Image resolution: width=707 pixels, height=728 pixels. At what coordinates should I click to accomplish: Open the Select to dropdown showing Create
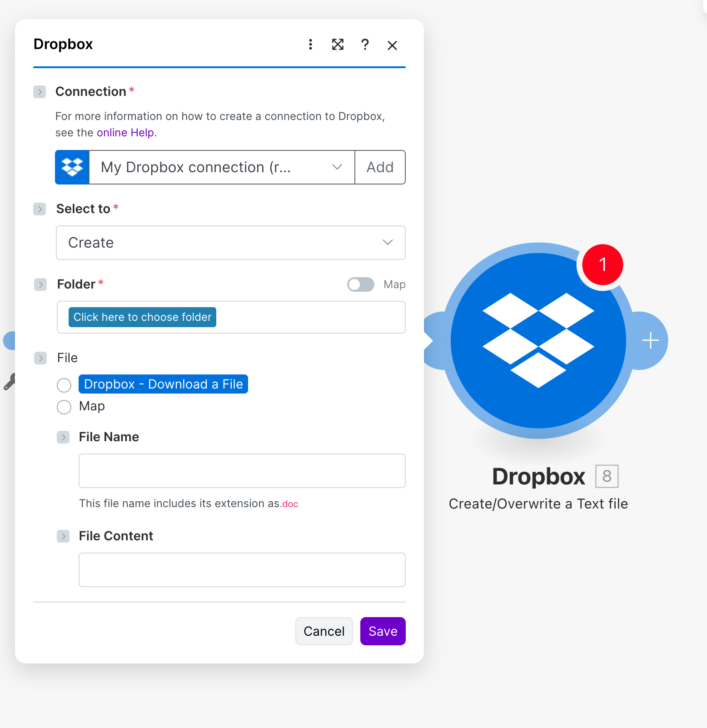tap(231, 243)
